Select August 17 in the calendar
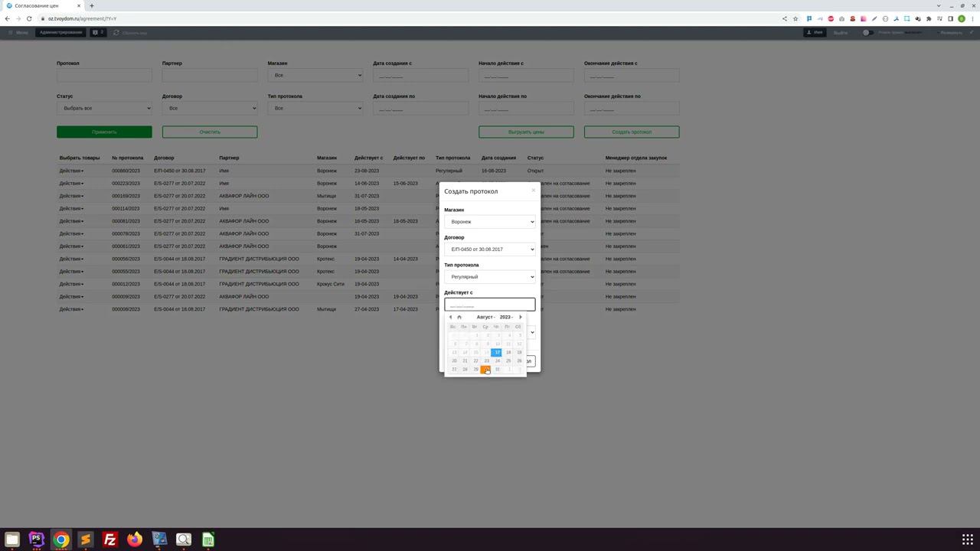 pyautogui.click(x=496, y=352)
